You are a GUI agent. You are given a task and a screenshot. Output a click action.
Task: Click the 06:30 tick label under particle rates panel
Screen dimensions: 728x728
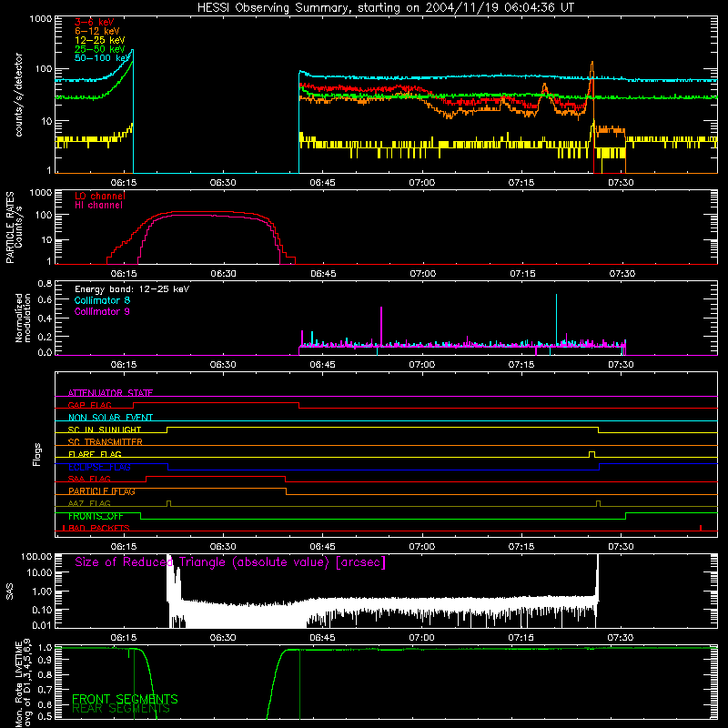click(223, 274)
